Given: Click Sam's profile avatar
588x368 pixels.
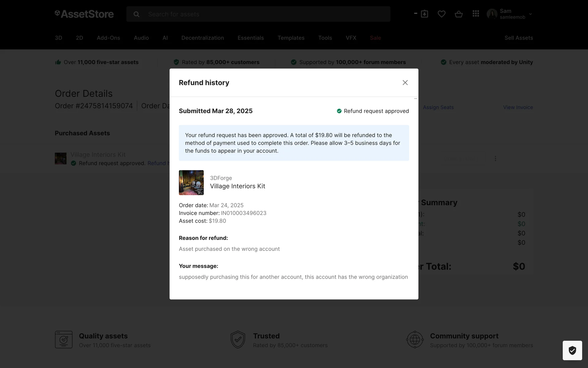Looking at the screenshot, I should (x=492, y=14).
